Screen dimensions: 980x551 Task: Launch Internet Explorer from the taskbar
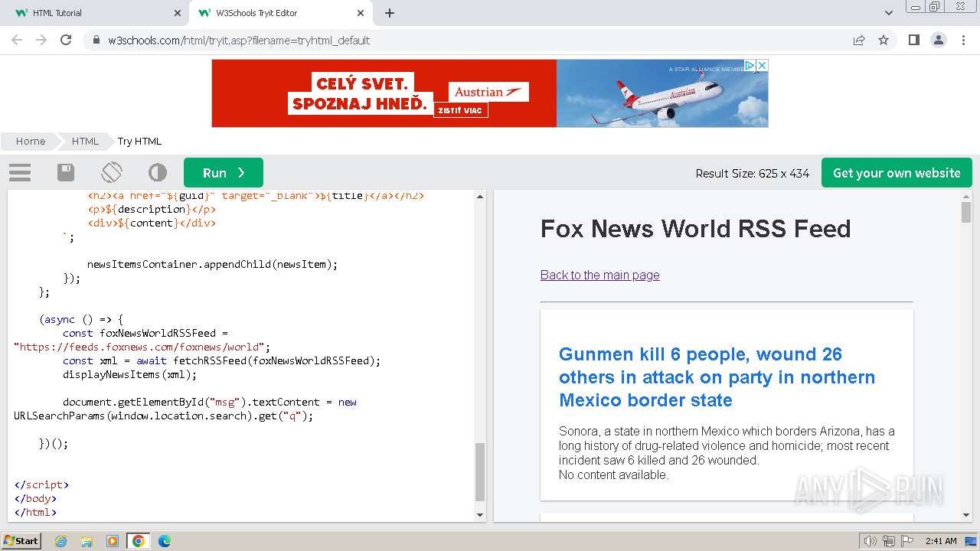60,541
